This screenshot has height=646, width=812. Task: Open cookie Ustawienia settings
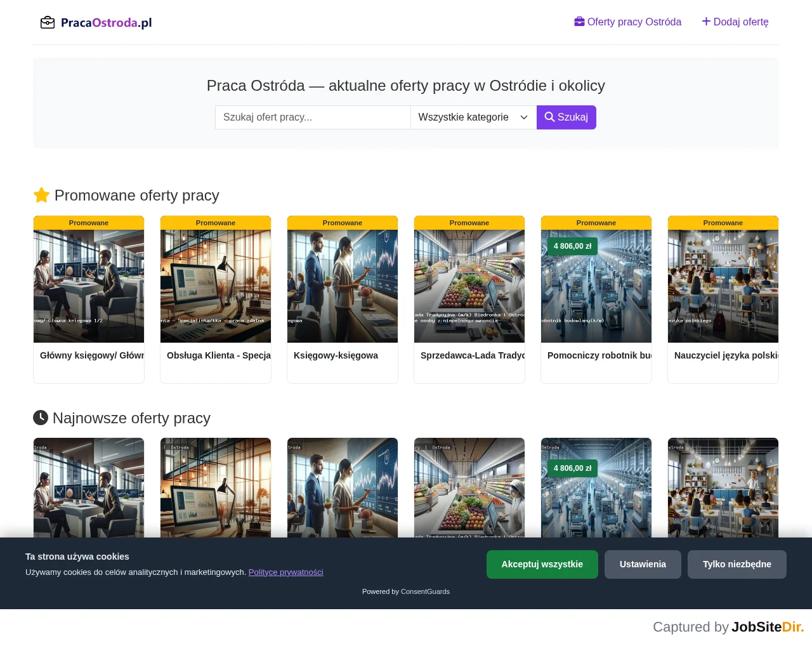[643, 564]
